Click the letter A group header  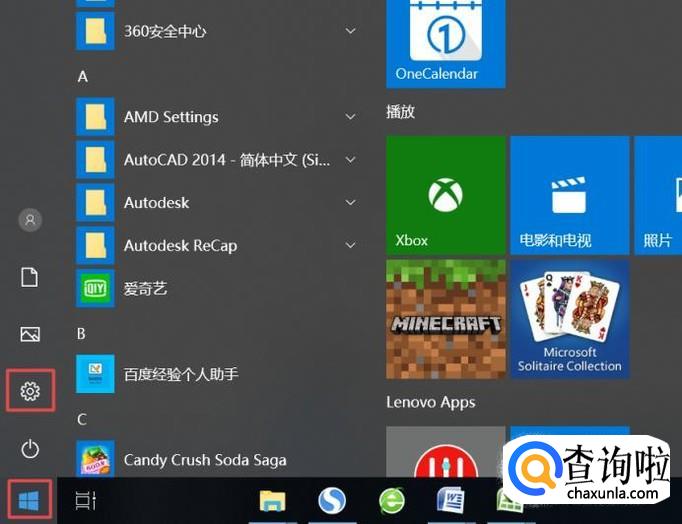click(x=82, y=76)
